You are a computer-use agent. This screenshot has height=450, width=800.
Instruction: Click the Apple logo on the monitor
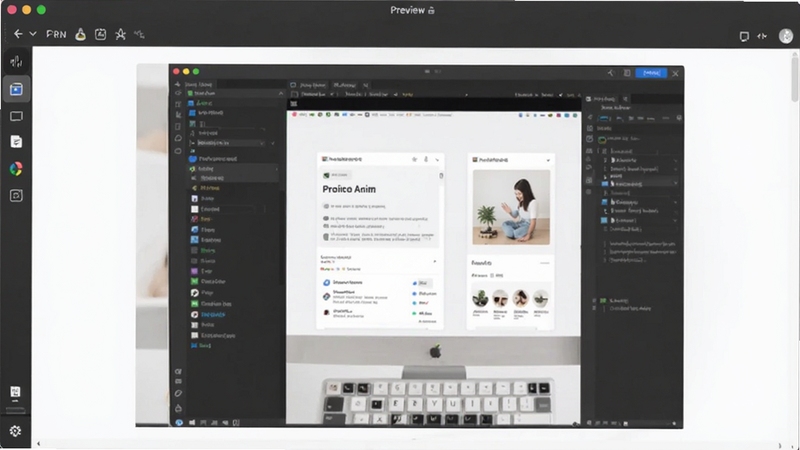tap(435, 351)
